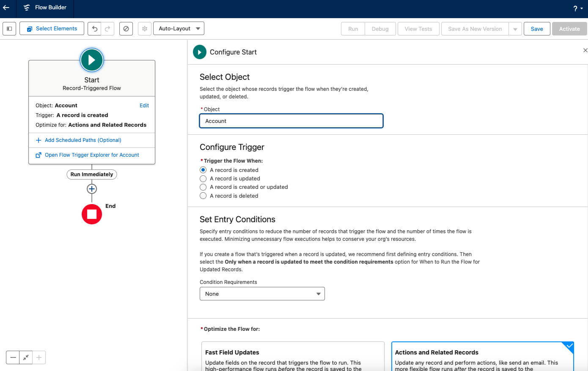This screenshot has height=371, width=588.
Task: Toggle the toolbox sidebar panel icon
Action: point(9,29)
